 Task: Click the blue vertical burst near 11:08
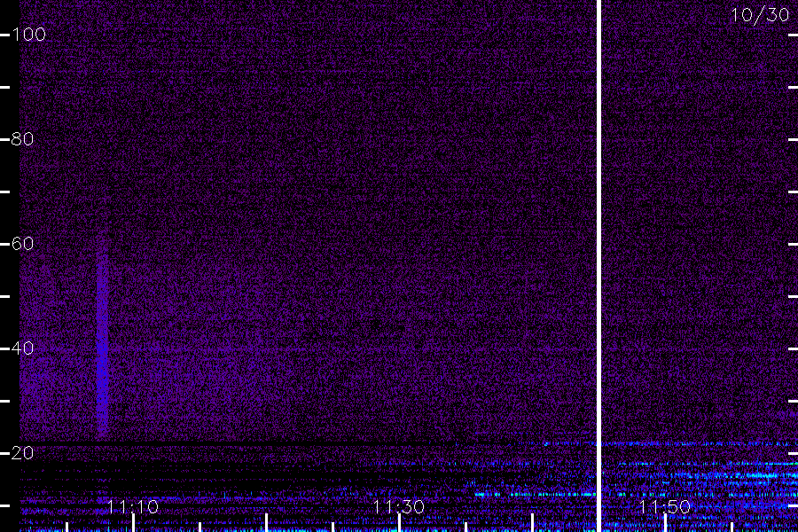click(102, 336)
